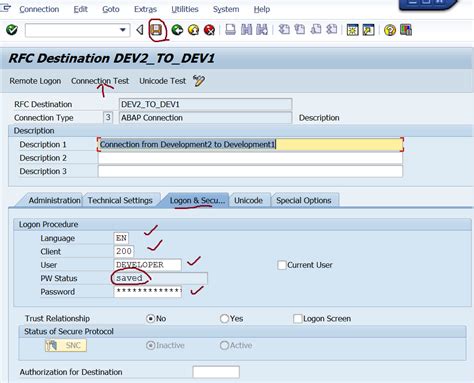
Task: Click the Description 1 field
Action: (250, 145)
